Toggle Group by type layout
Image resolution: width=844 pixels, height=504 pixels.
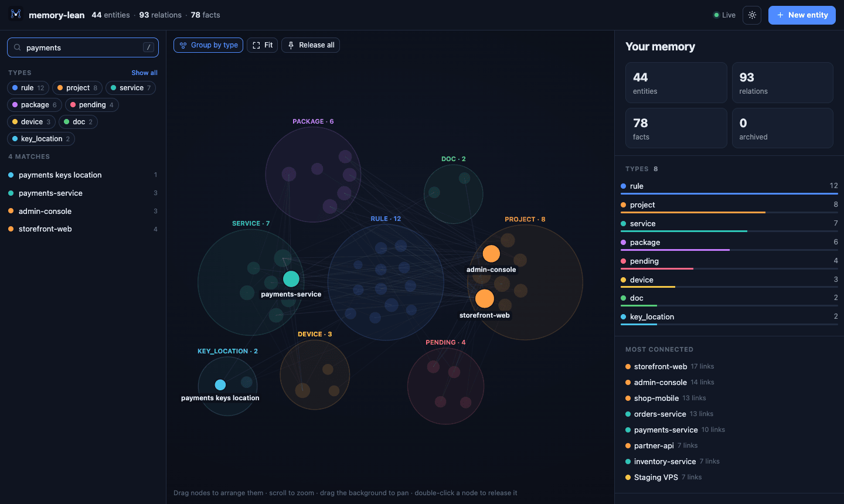click(208, 45)
